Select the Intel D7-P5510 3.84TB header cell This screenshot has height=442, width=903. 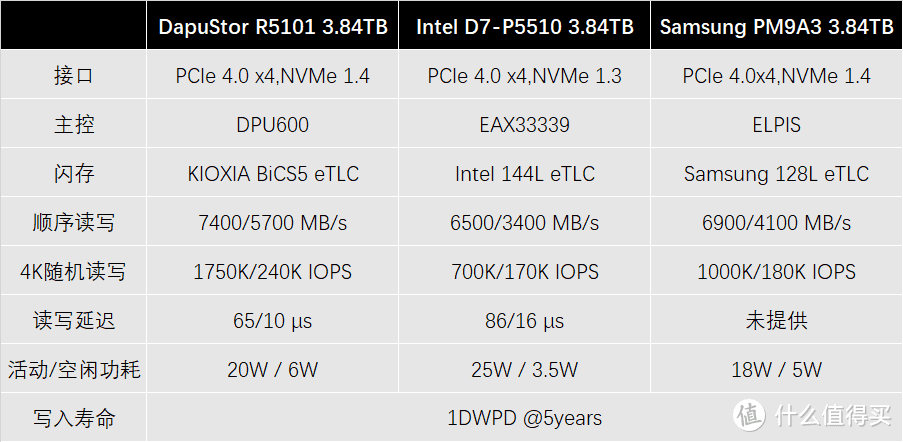pyautogui.click(x=524, y=27)
